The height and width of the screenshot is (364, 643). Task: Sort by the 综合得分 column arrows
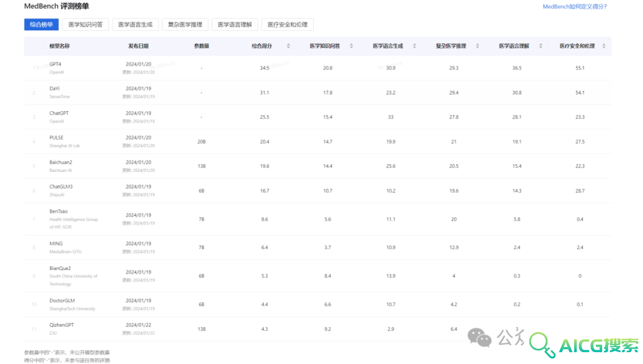point(288,46)
